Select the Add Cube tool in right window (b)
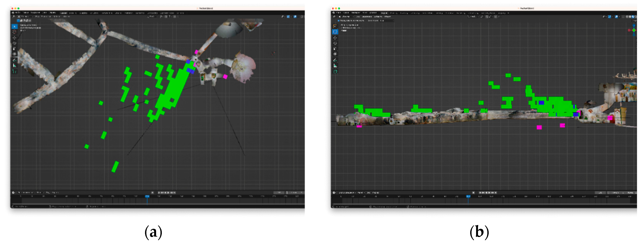 tap(335, 72)
